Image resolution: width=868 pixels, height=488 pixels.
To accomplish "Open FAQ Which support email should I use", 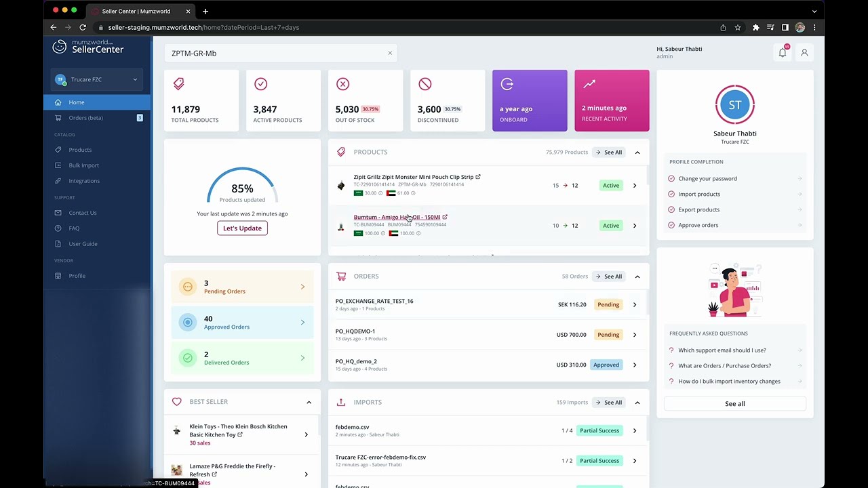I will 735,350.
